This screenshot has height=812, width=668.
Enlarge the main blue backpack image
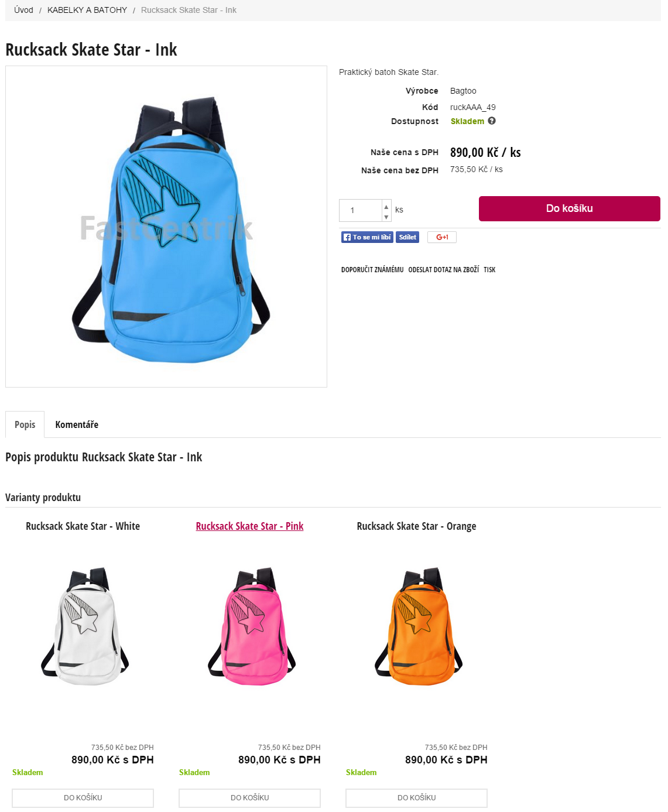coord(166,227)
